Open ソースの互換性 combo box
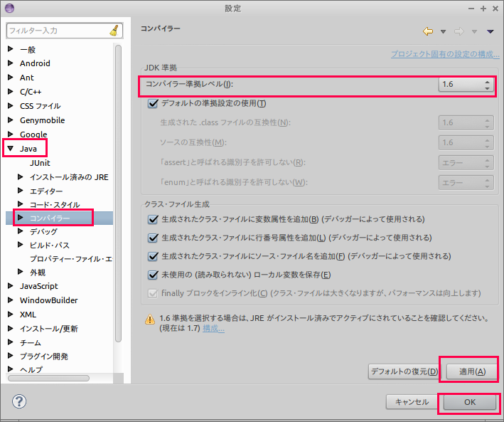This screenshot has width=504, height=422. [466, 142]
